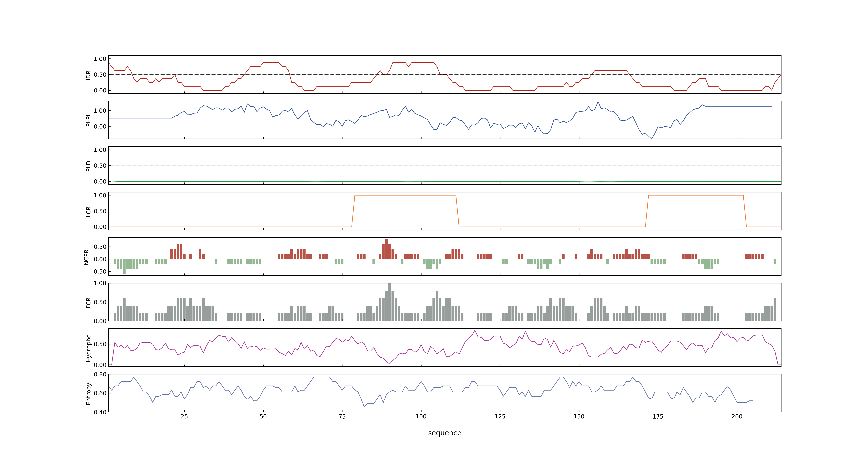Click x-axis tick label 50
This screenshot has width=868, height=463.
coord(263,416)
